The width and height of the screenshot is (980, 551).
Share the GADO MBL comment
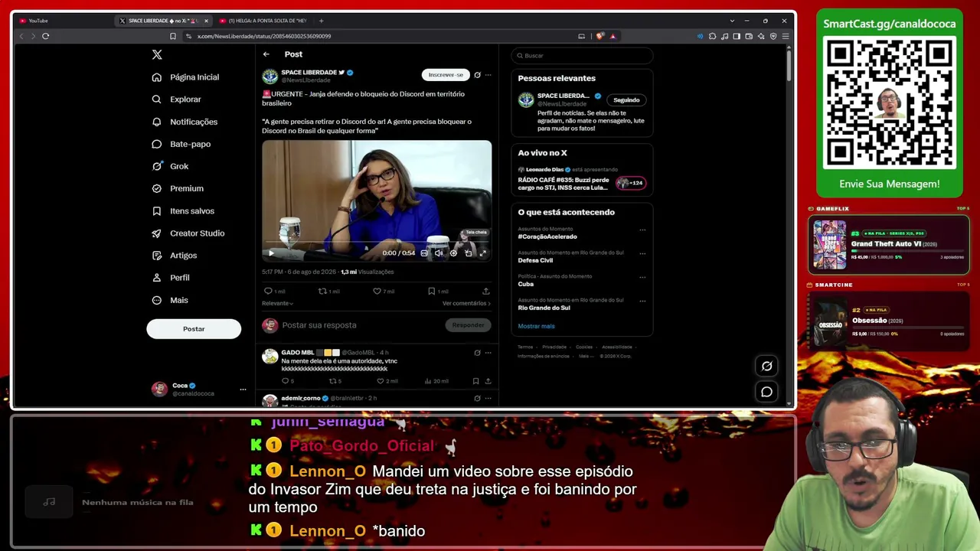click(488, 381)
